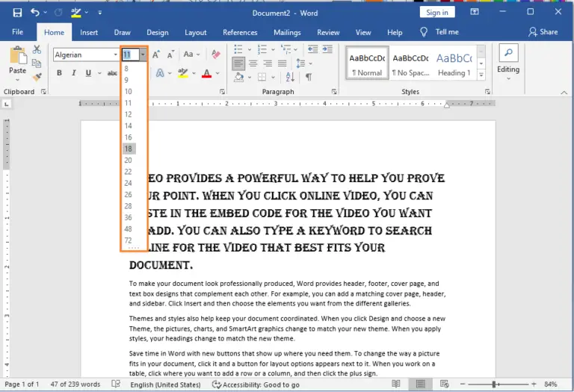Open line spacing dropdown
The height and width of the screenshot is (392, 574).
pos(304,63)
